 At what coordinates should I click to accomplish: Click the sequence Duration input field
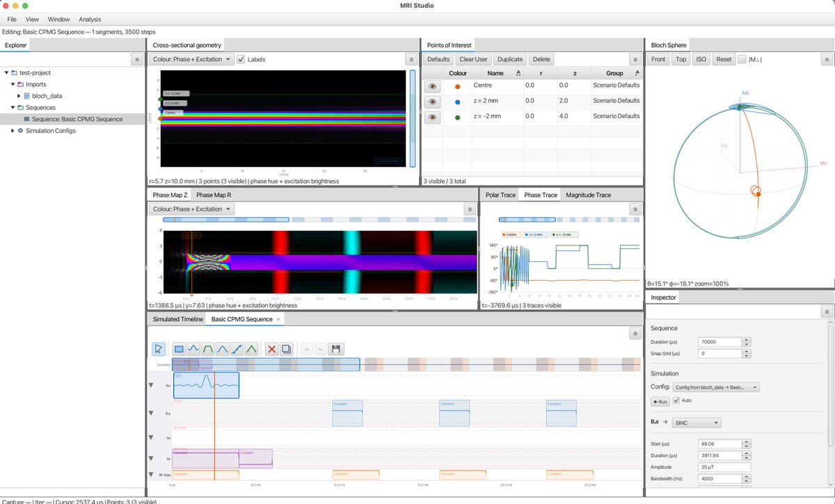(x=719, y=342)
